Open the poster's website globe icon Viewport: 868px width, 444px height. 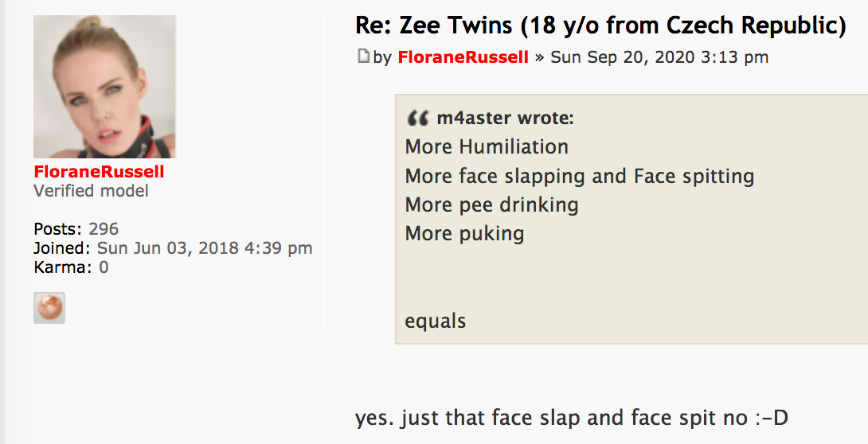point(49,308)
